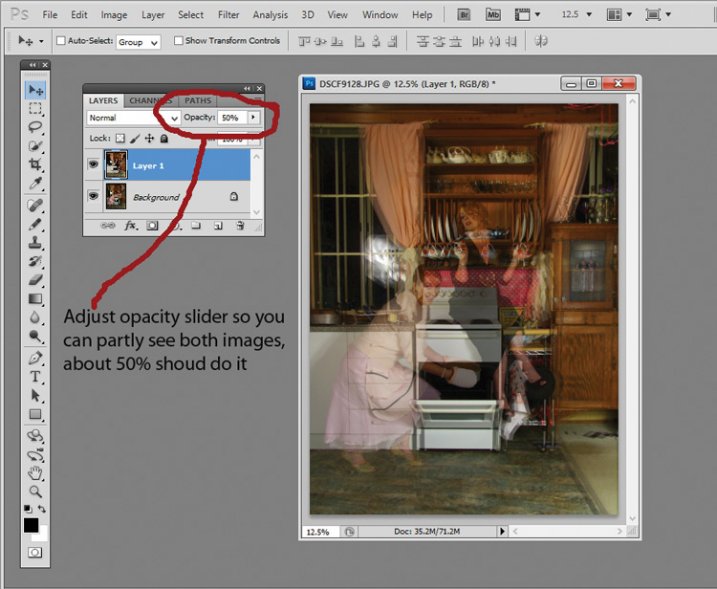This screenshot has height=589, width=717.
Task: Click the Opacity 50% input field
Action: 230,118
